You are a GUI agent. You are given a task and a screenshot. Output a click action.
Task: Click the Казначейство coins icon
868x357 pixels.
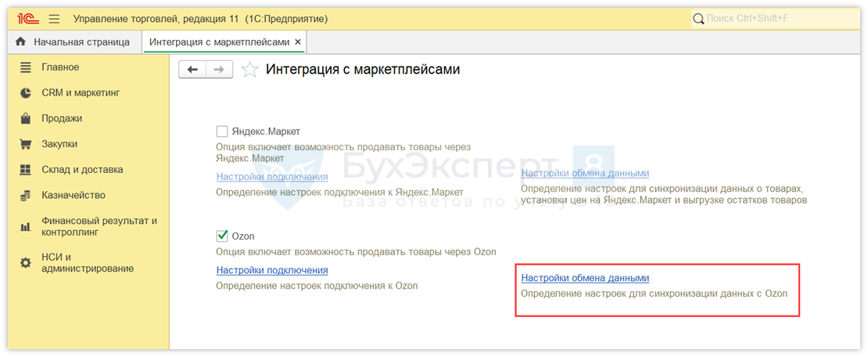pyautogui.click(x=26, y=195)
